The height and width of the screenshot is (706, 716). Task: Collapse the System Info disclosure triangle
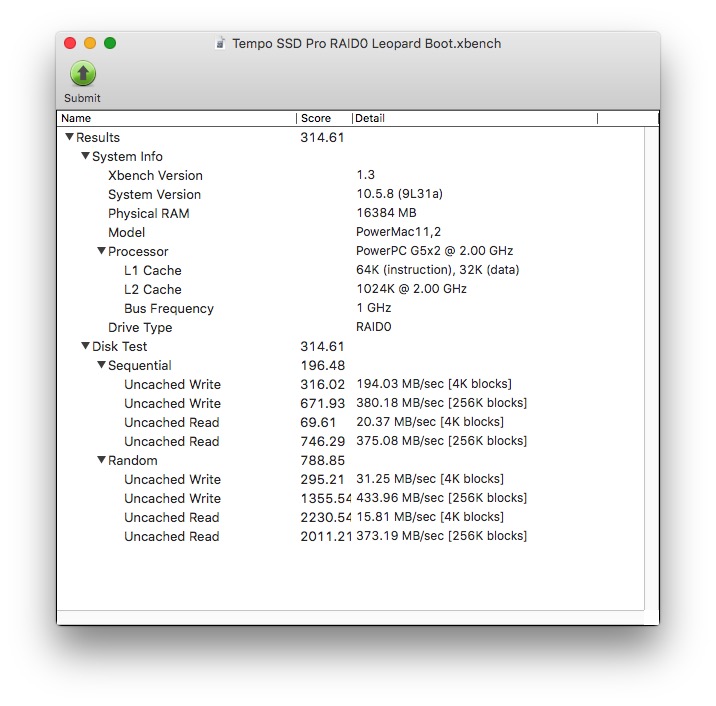[85, 156]
